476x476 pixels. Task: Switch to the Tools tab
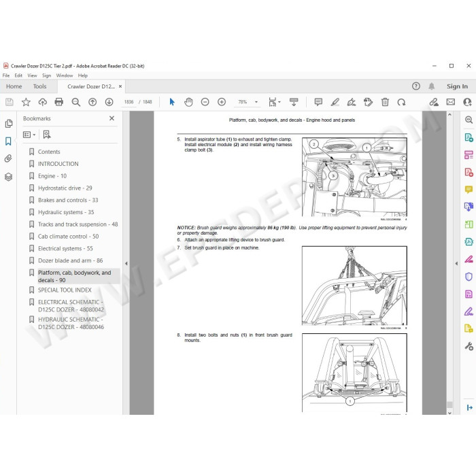[x=39, y=86]
